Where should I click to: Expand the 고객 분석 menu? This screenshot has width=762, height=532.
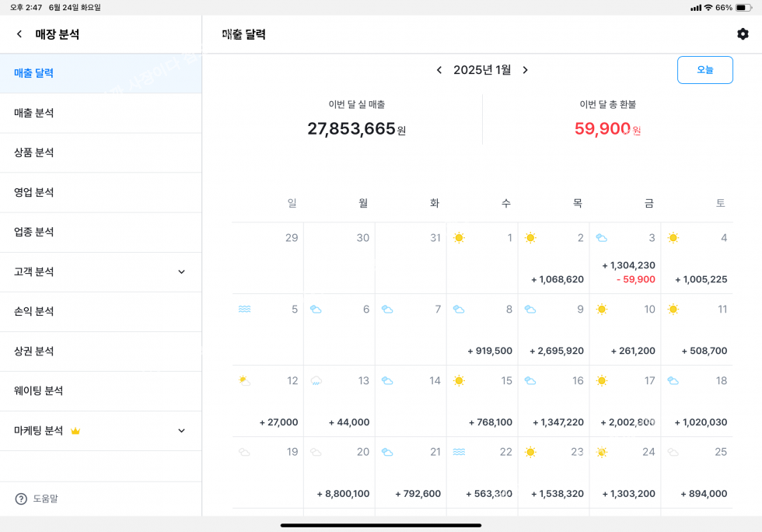coord(181,272)
